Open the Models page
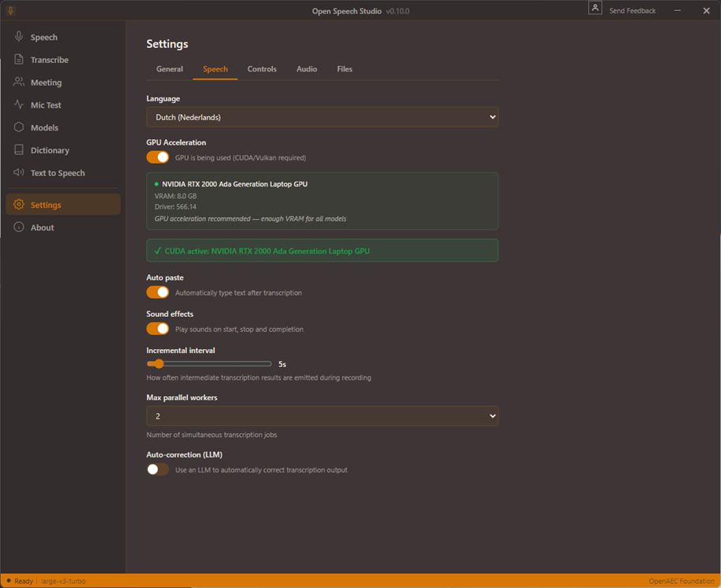The image size is (721, 588). pos(63,127)
